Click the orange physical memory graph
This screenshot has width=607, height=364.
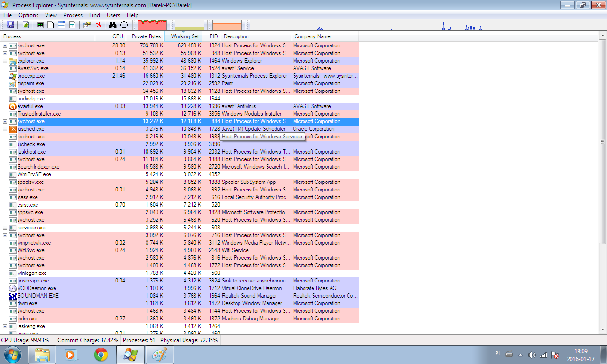pyautogui.click(x=227, y=25)
